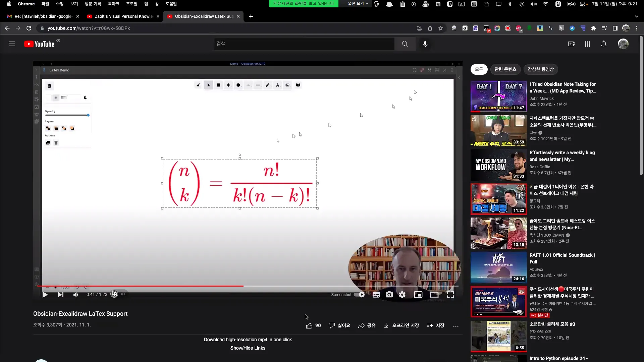The width and height of the screenshot is (644, 362).
Task: Open the YouTube create video menu
Action: [x=571, y=44]
